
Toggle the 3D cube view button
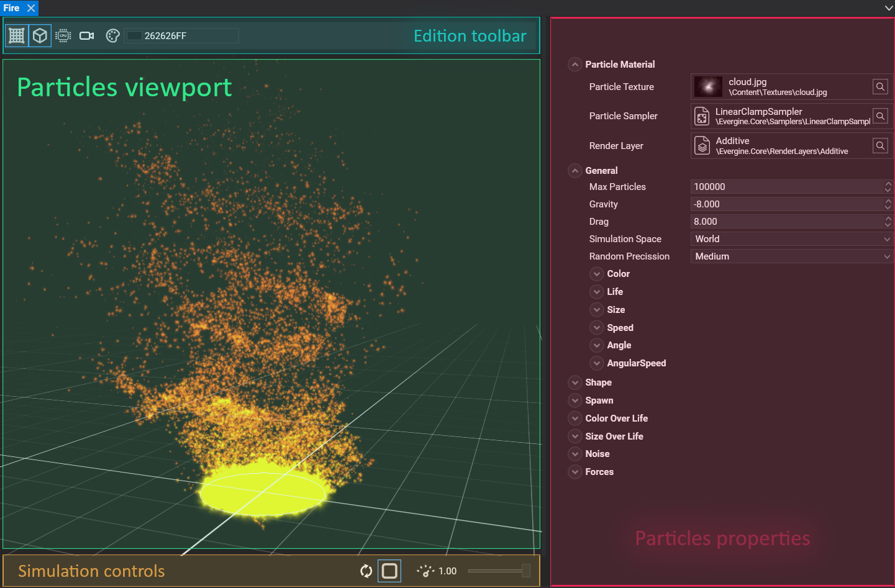pos(40,36)
